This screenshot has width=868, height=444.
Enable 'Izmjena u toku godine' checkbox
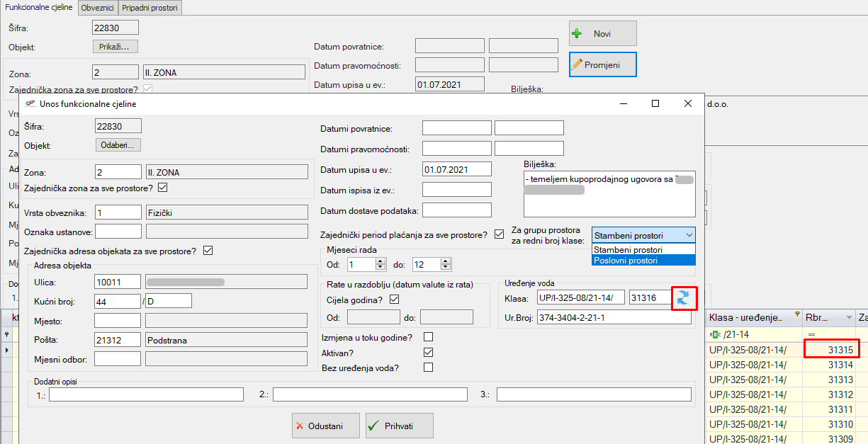428,337
